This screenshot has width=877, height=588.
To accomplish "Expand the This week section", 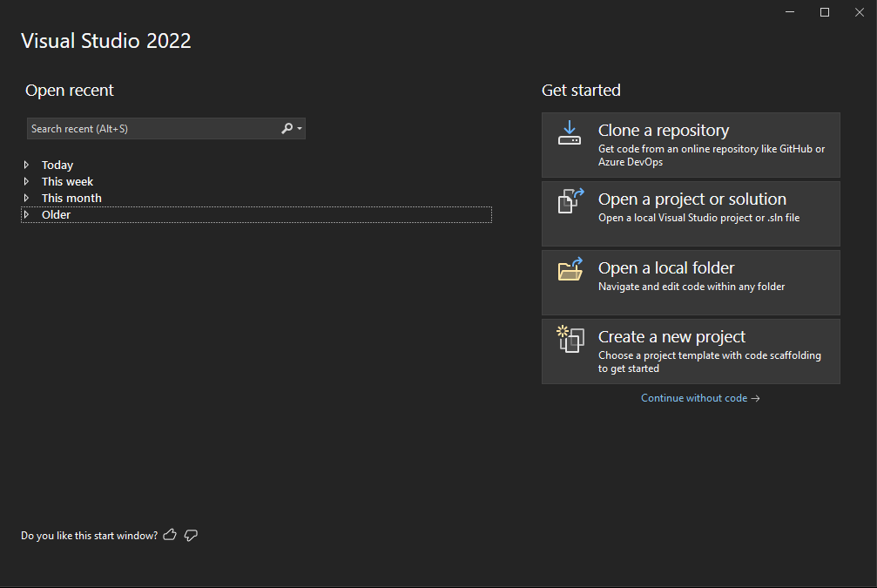I will coord(26,181).
